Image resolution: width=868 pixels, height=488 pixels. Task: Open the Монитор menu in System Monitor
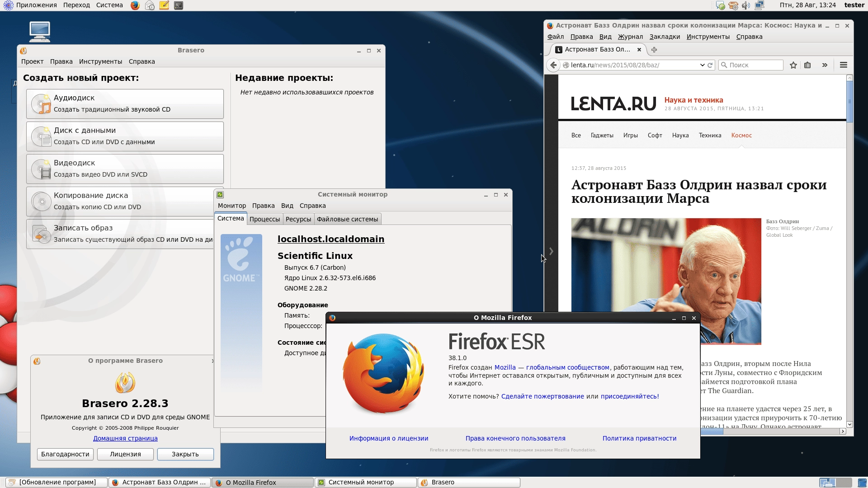232,206
